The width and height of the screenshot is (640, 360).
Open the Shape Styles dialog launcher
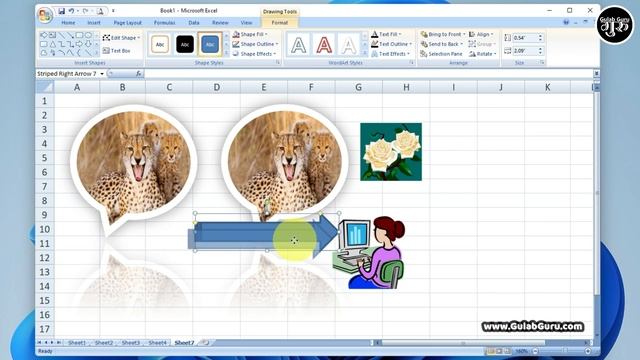[x=278, y=62]
